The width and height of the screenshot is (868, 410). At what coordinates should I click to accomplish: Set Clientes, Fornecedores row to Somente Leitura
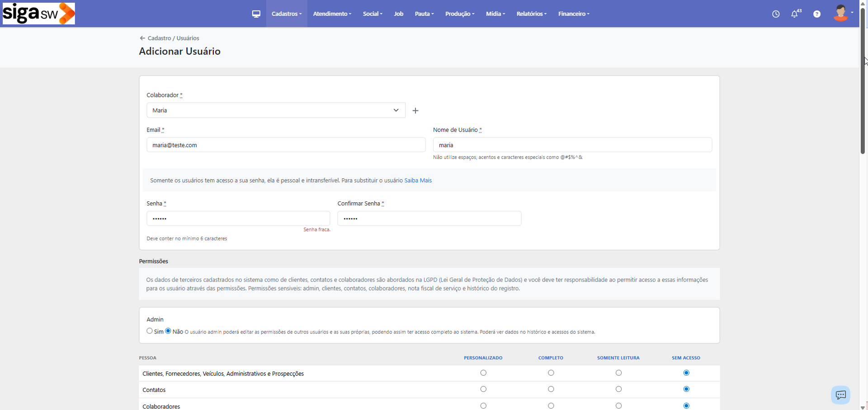tap(618, 373)
